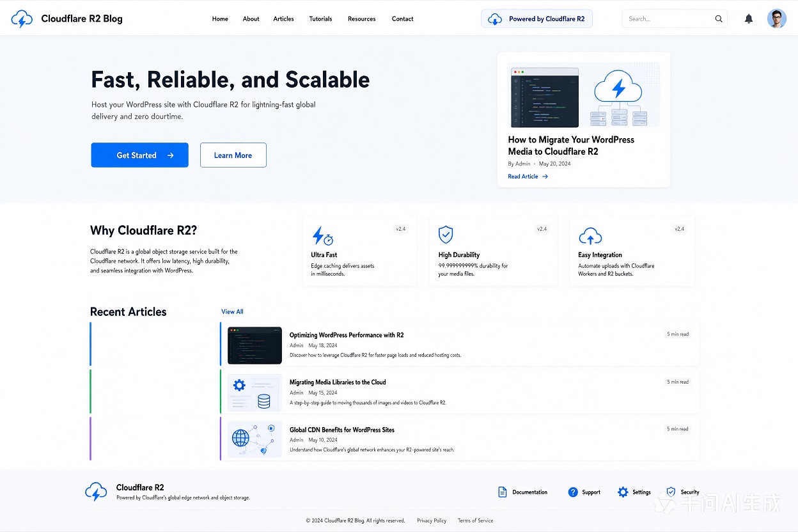Image resolution: width=798 pixels, height=532 pixels.
Task: Open article Migrating Media Libraries to the Cloud
Action: (x=338, y=382)
